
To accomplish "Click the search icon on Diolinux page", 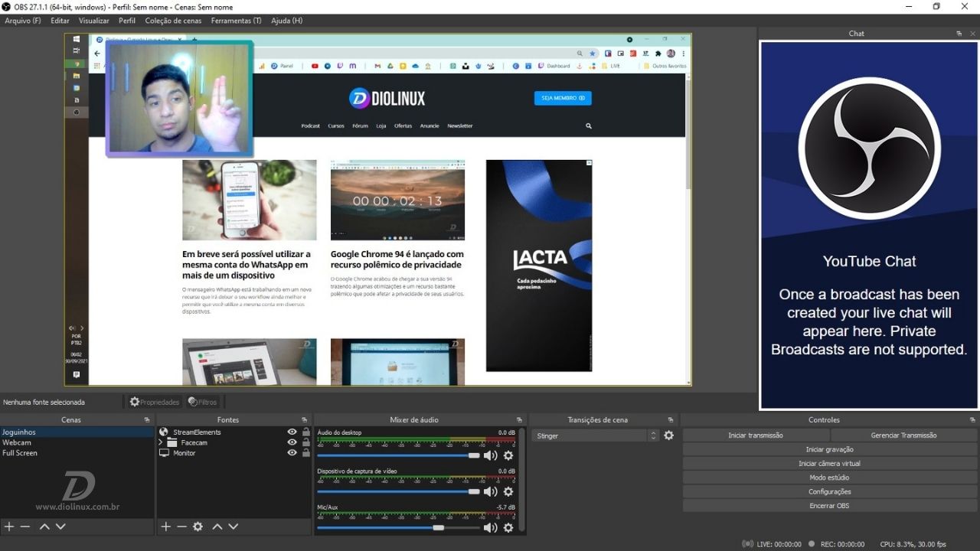I will [x=589, y=126].
